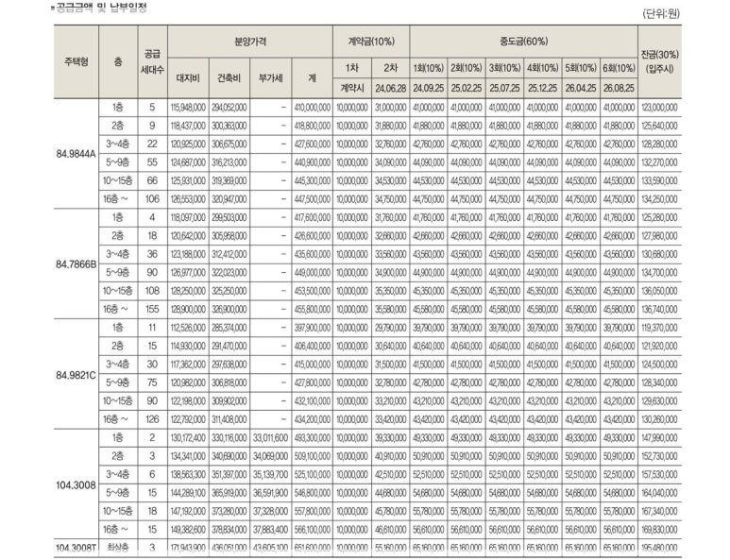Click household count 155

pos(152,309)
